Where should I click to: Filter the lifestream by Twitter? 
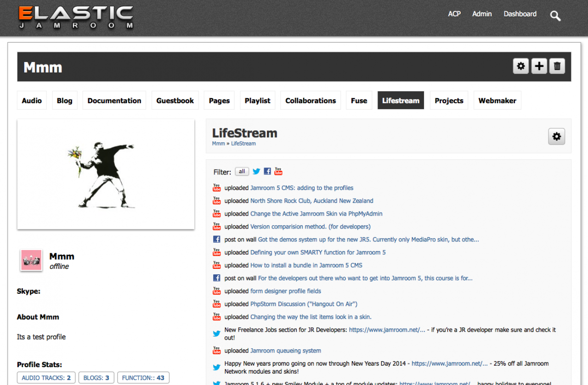point(256,172)
